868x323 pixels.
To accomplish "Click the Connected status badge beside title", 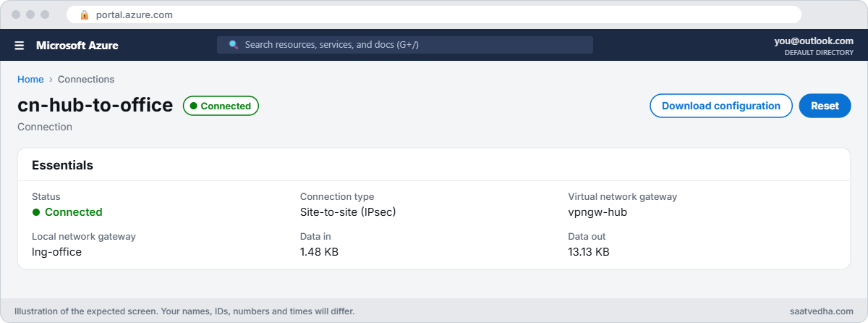I will (221, 106).
